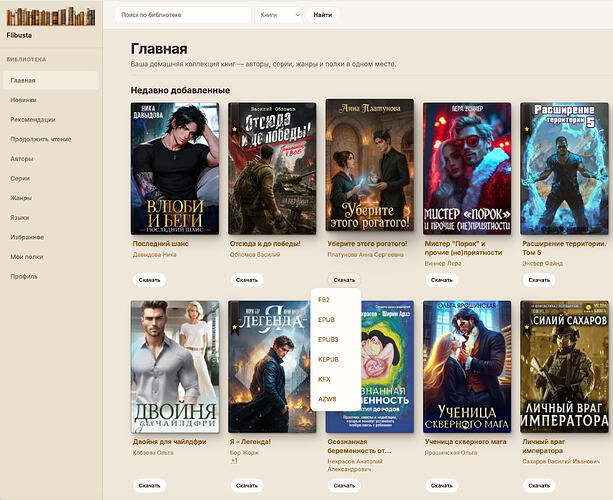Open author Бор Жорж

[x=244, y=453]
